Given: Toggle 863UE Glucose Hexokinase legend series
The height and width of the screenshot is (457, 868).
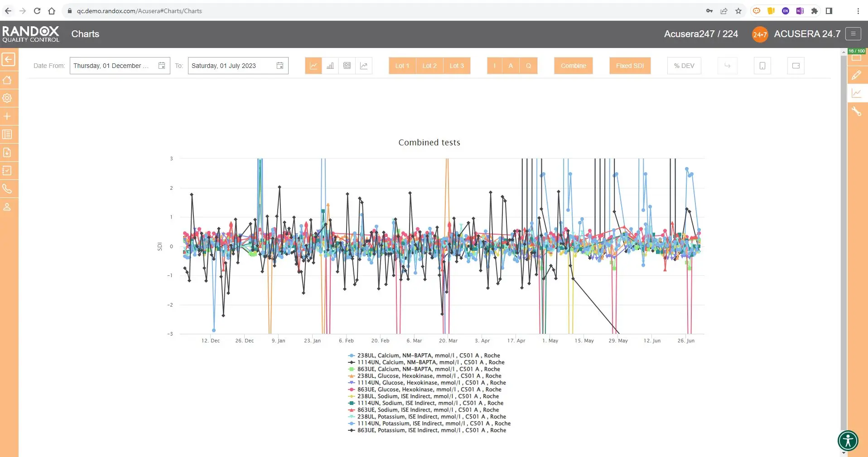Looking at the screenshot, I should click(429, 390).
